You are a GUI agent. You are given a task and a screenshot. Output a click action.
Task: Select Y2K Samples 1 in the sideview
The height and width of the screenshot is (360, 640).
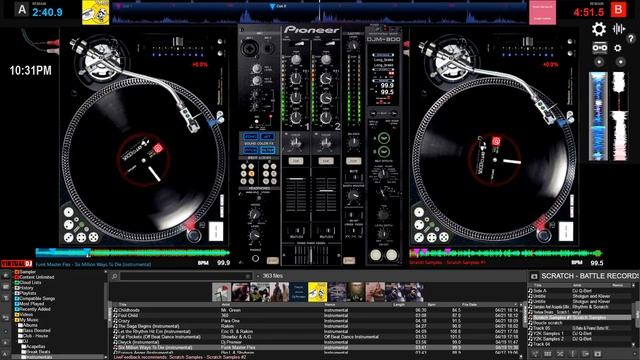click(580, 333)
